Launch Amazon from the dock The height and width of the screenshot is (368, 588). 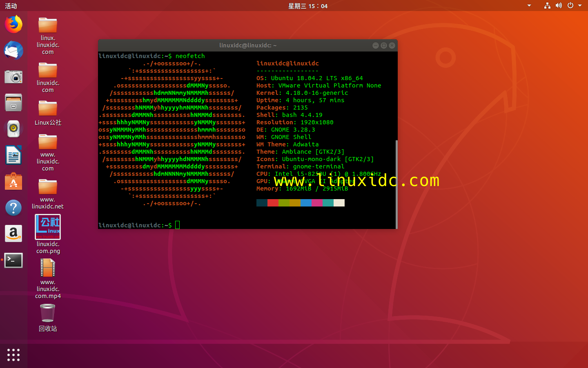[13, 234]
